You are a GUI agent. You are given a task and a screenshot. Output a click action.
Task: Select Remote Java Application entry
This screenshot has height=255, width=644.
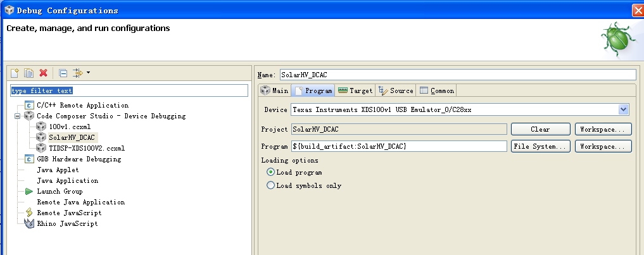click(80, 202)
